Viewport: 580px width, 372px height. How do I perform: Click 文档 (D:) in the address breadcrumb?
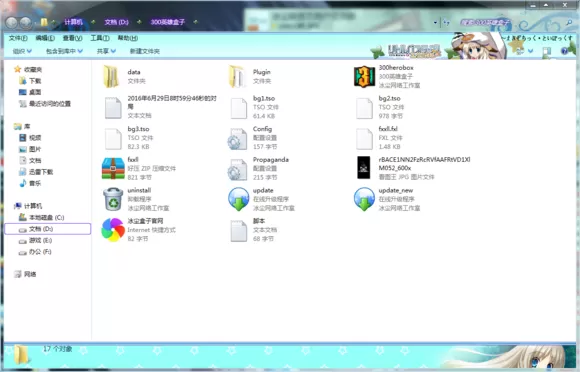coord(117,22)
